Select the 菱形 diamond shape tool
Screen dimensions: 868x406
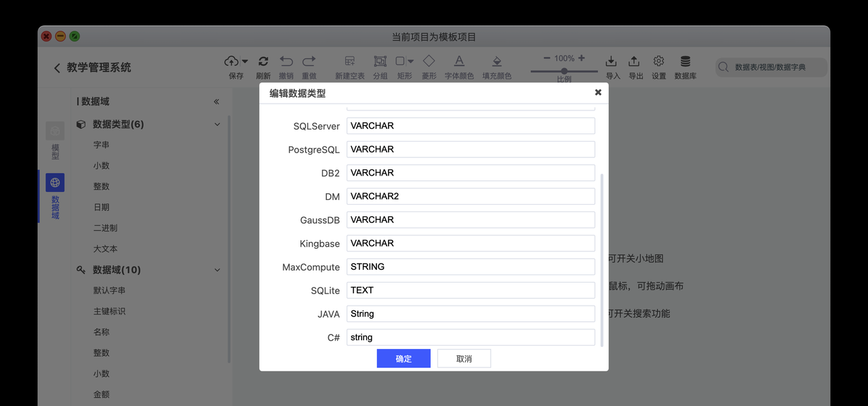[429, 60]
